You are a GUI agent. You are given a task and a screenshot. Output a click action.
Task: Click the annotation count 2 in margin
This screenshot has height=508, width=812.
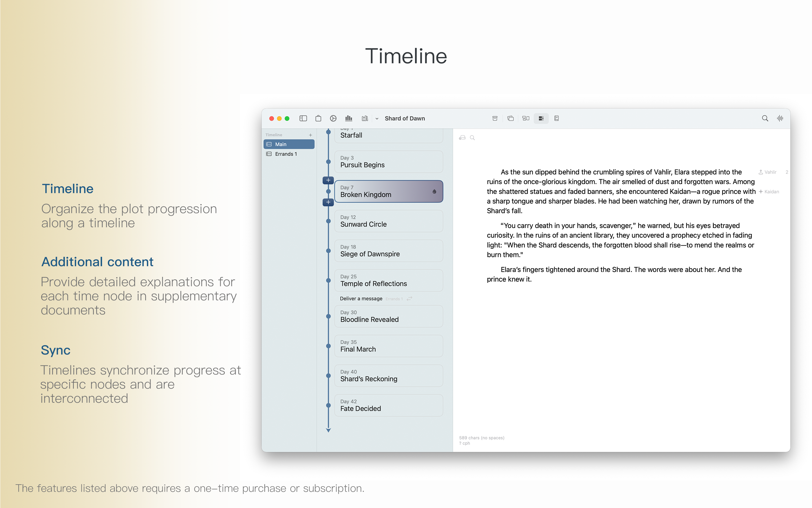pos(787,172)
